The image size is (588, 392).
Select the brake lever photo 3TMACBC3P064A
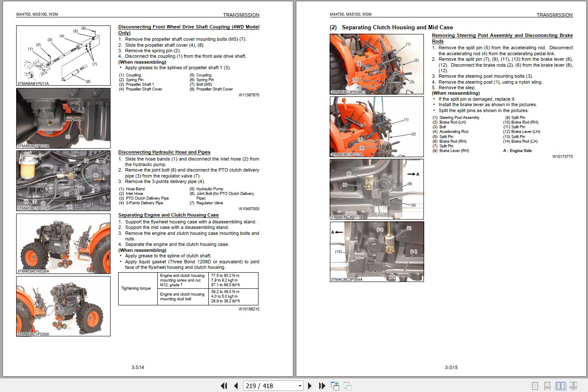(x=377, y=252)
